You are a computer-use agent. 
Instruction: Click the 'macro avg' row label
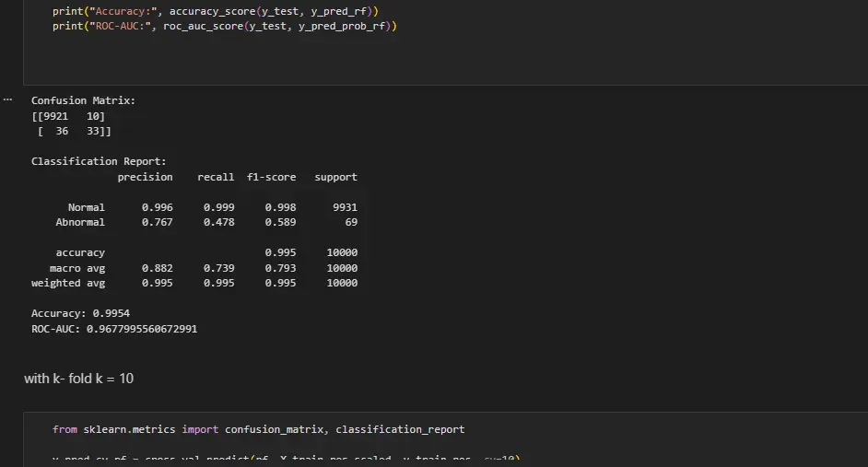click(77, 268)
